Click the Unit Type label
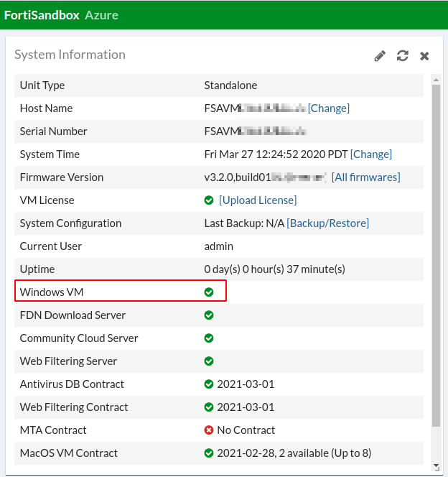Screen dimensions: 448x477 pos(42,85)
